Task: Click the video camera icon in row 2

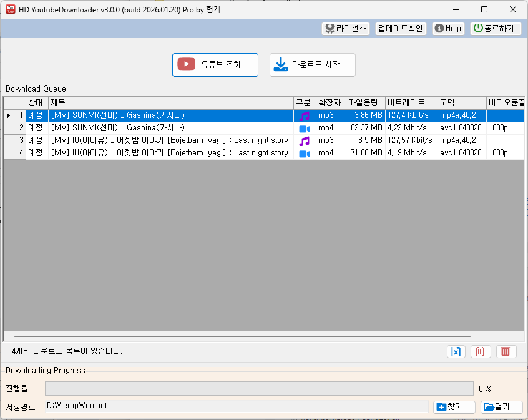Action: (x=305, y=129)
